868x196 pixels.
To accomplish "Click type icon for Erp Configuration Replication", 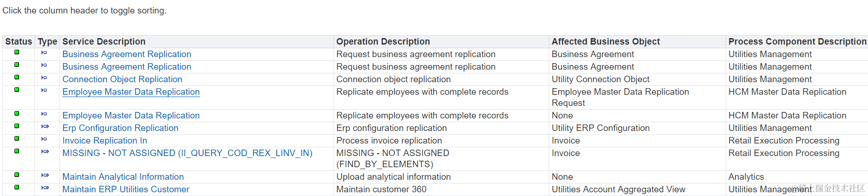I will [x=45, y=126].
